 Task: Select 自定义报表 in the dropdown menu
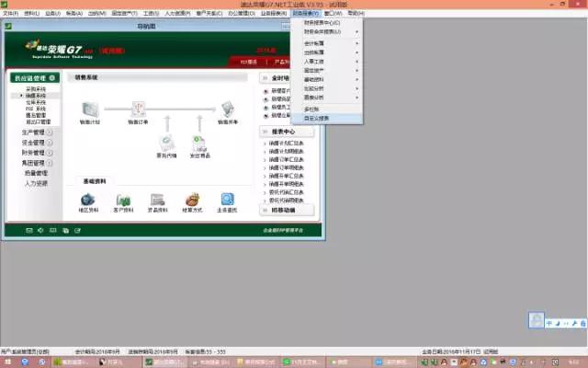tap(327, 119)
